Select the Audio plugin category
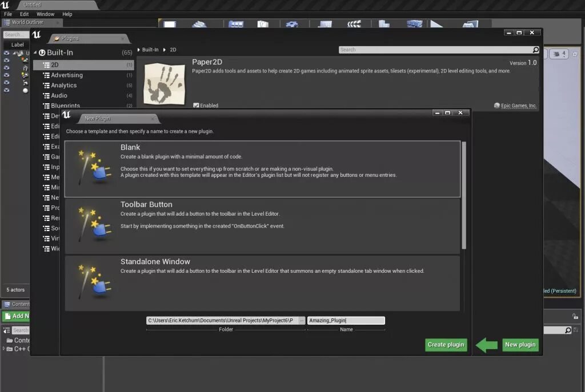The width and height of the screenshot is (585, 392). pyautogui.click(x=83, y=95)
